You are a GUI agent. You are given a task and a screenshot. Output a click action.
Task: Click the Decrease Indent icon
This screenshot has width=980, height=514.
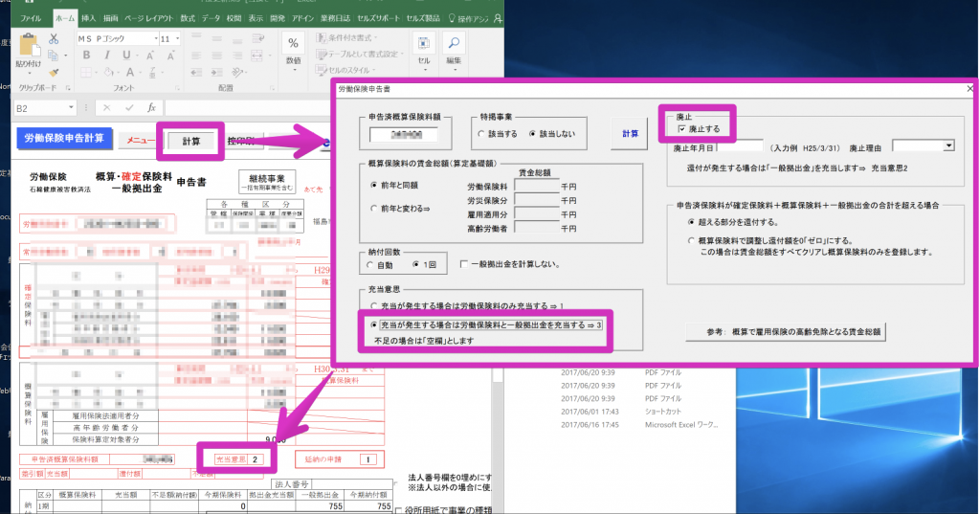click(x=196, y=73)
